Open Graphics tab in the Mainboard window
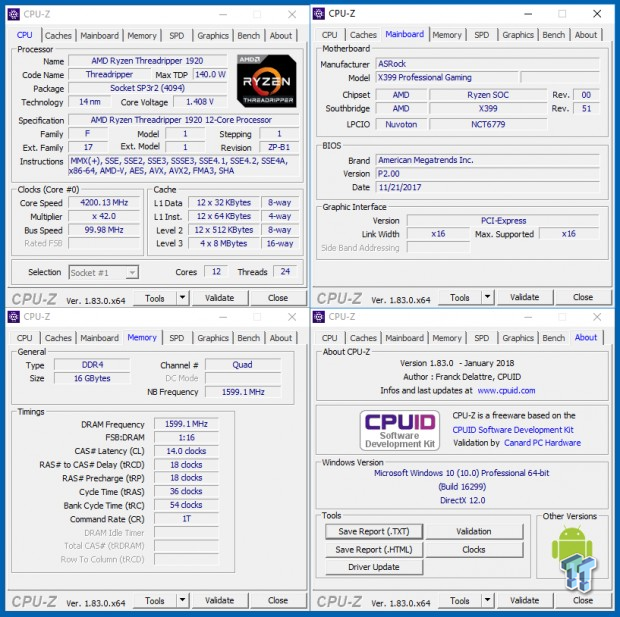 (x=518, y=35)
